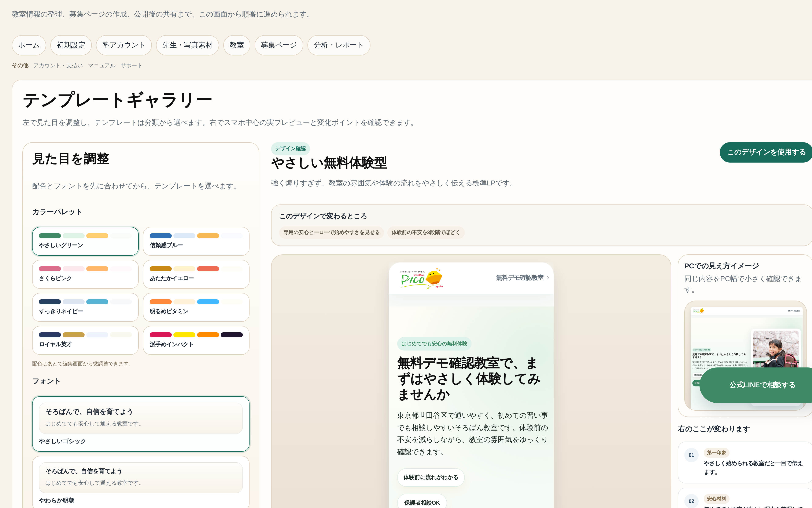Click the やさしい無料体験型 title
The height and width of the screenshot is (508, 812).
329,163
